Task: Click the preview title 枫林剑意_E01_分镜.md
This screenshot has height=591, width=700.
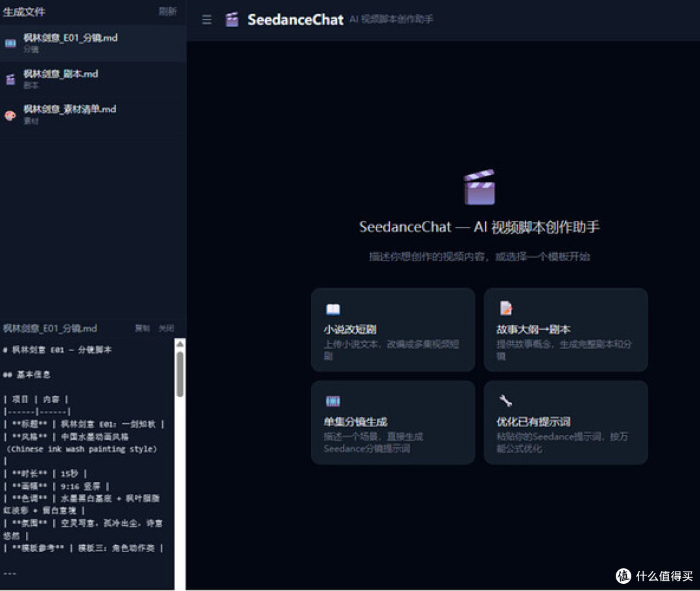Action: pyautogui.click(x=50, y=329)
